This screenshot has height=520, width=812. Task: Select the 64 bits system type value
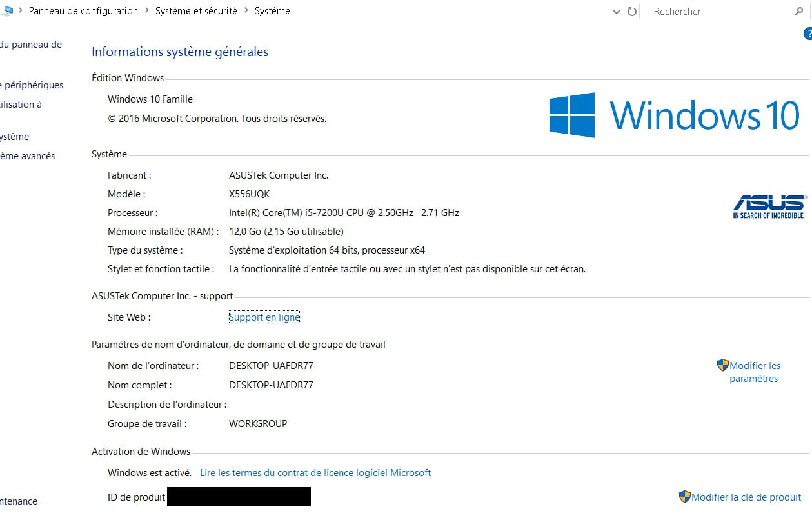tap(327, 250)
